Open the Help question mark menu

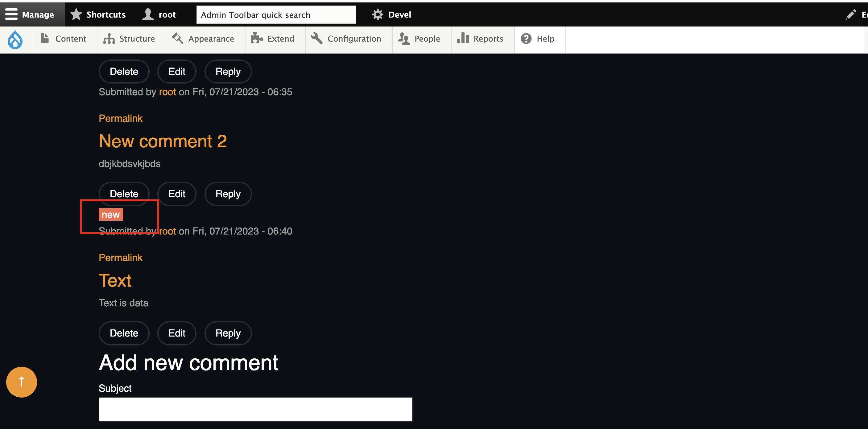click(538, 39)
